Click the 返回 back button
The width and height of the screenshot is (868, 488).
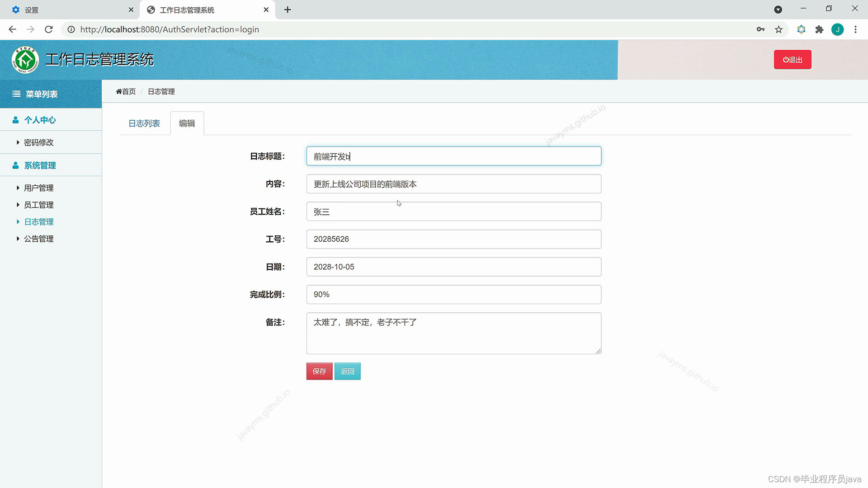(x=347, y=371)
